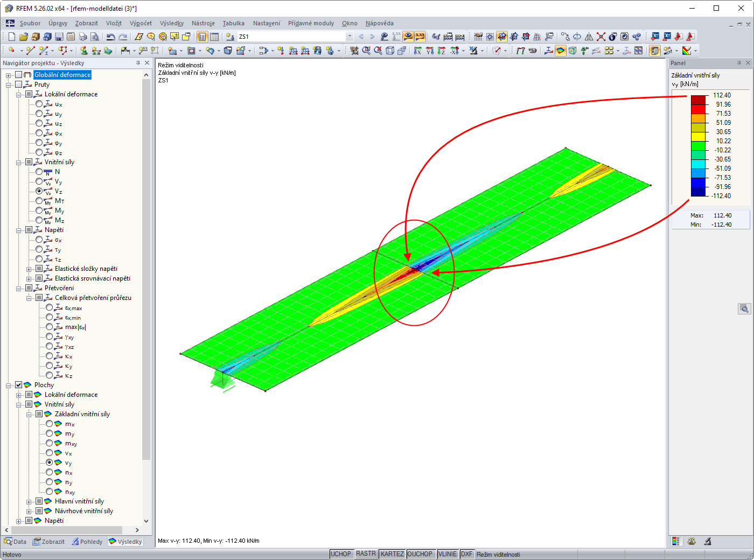This screenshot has height=560, width=754.
Task: Toggle the show results eye icon
Action: click(x=408, y=37)
